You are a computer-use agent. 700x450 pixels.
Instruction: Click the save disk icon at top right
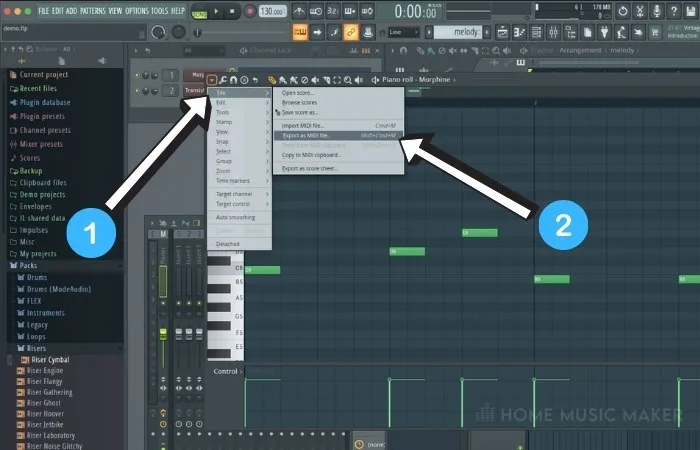pos(691,11)
